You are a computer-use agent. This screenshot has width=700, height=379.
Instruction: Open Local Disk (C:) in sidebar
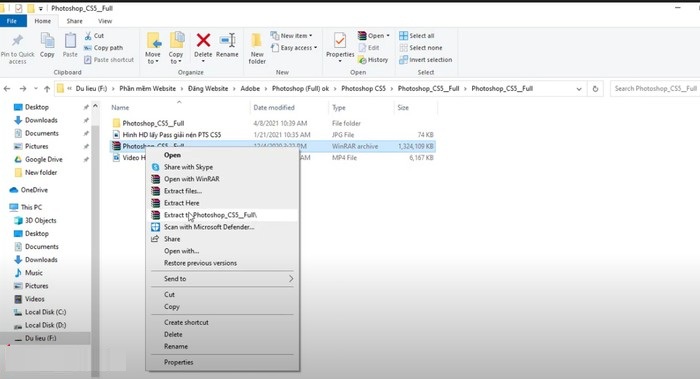click(45, 312)
